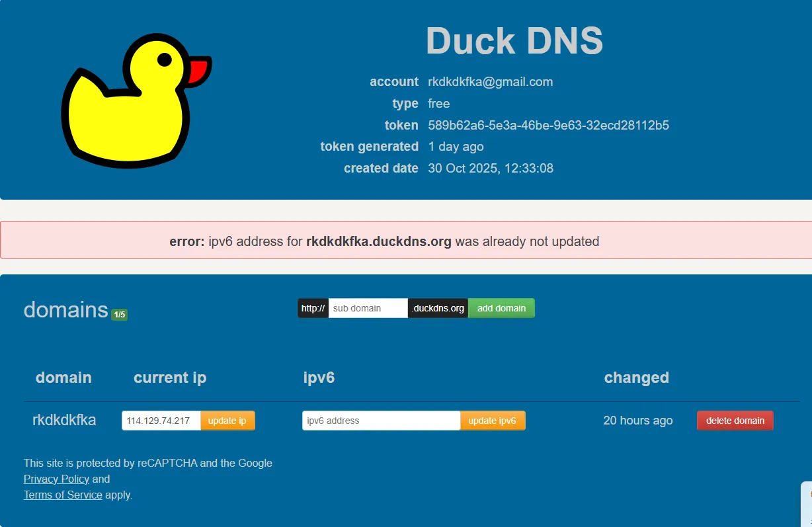The image size is (812, 527).
Task: Click the current ip column header
Action: coord(170,378)
